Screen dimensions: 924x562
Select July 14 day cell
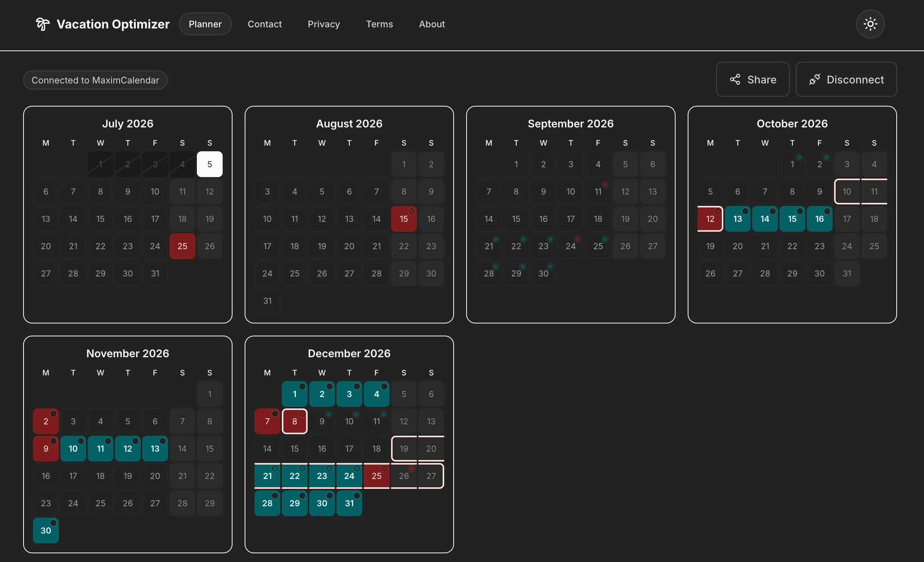click(x=73, y=219)
